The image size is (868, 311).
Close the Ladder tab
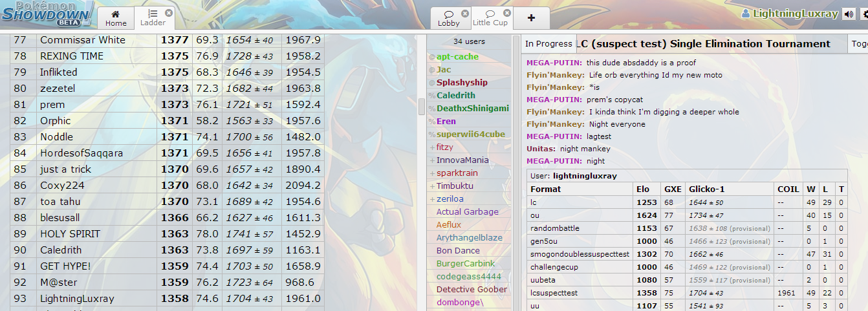(x=169, y=13)
